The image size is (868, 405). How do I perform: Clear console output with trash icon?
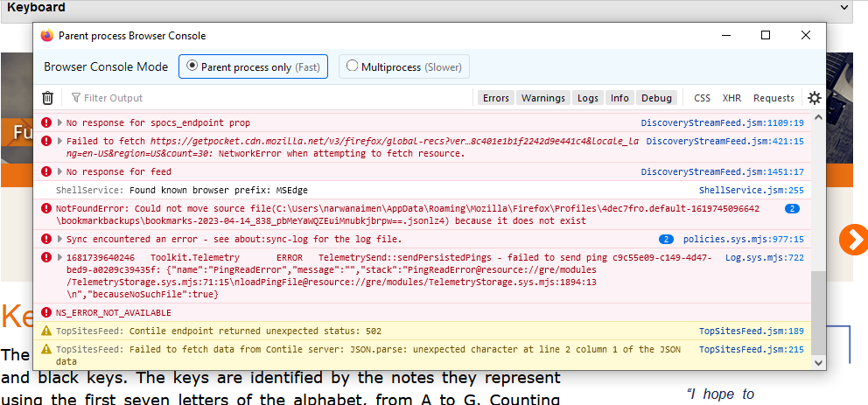pyautogui.click(x=48, y=98)
